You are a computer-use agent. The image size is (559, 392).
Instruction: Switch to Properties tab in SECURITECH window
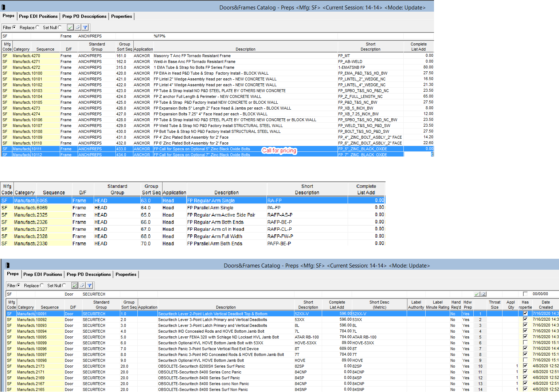tap(126, 274)
